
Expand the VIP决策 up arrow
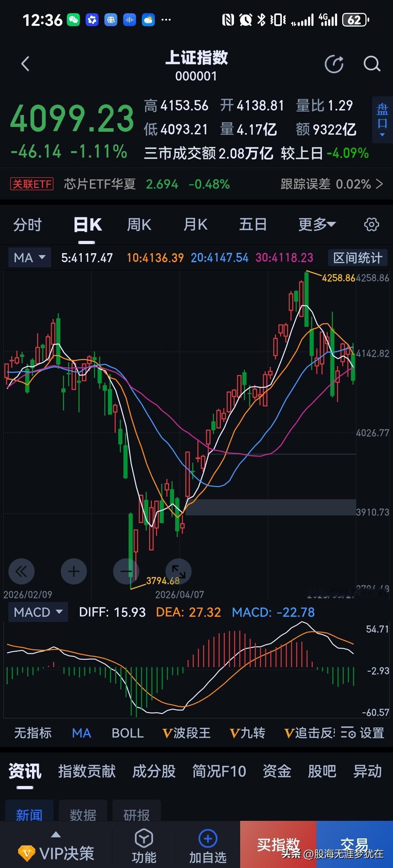(x=56, y=834)
